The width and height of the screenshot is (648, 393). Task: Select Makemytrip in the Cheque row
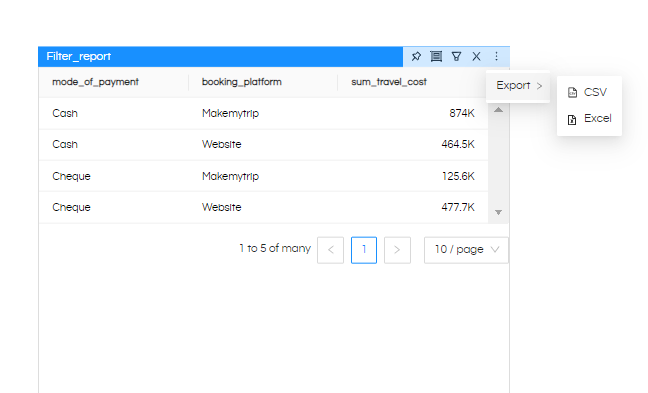[x=230, y=176]
